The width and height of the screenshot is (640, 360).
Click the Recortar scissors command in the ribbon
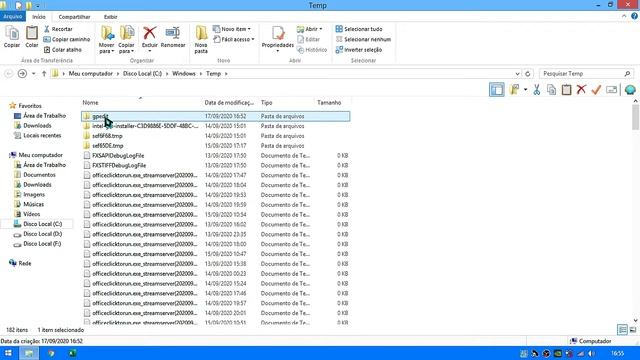point(58,29)
